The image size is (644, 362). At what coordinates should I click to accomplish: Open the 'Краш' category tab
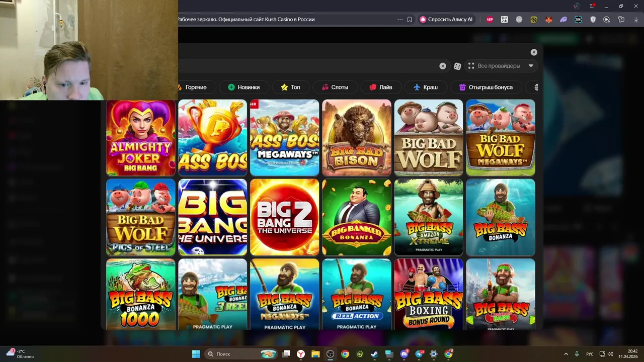tap(426, 87)
